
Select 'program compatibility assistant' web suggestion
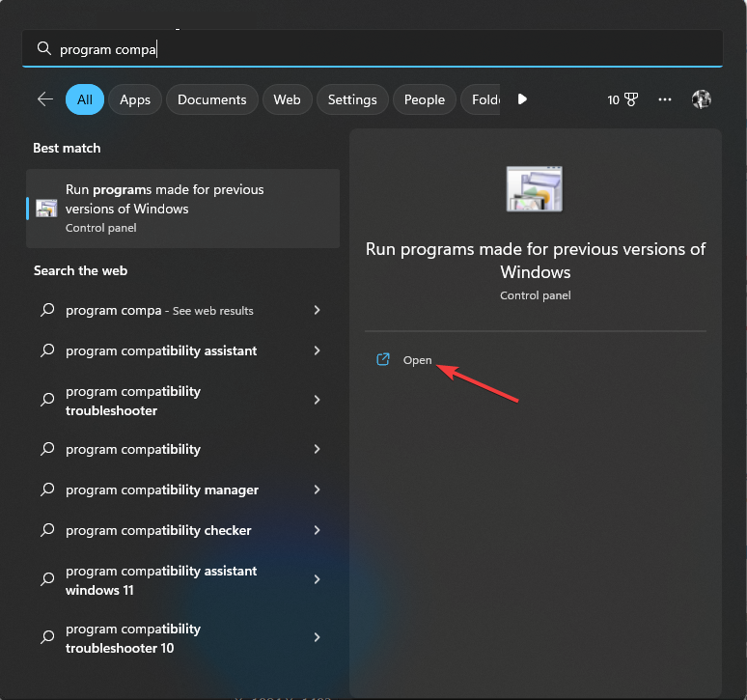pyautogui.click(x=183, y=350)
